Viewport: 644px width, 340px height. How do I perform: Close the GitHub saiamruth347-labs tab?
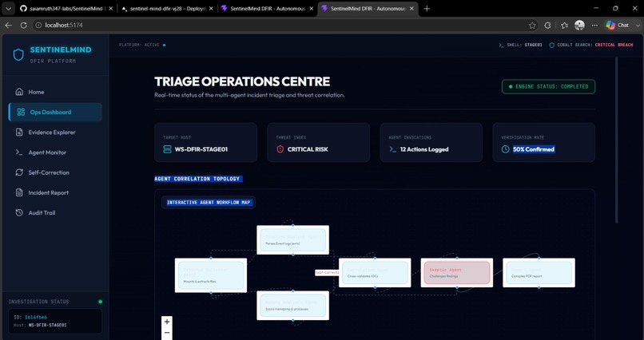[x=110, y=8]
